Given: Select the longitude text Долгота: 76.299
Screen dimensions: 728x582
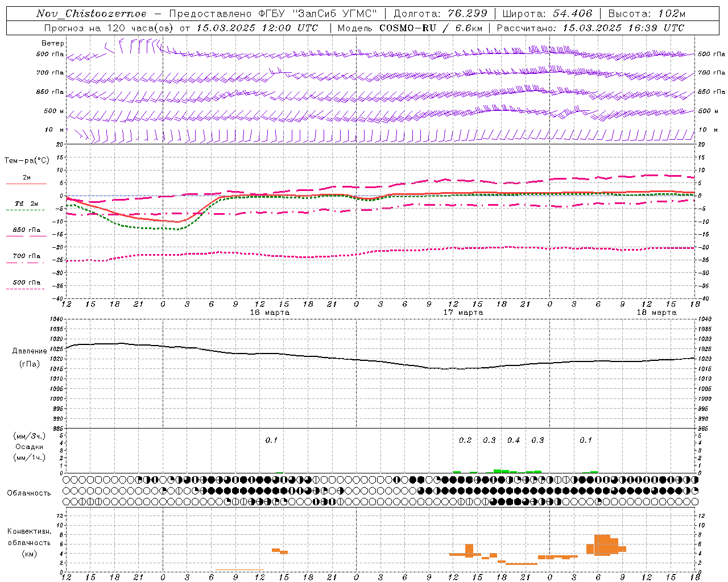Looking at the screenshot, I should point(440,14).
